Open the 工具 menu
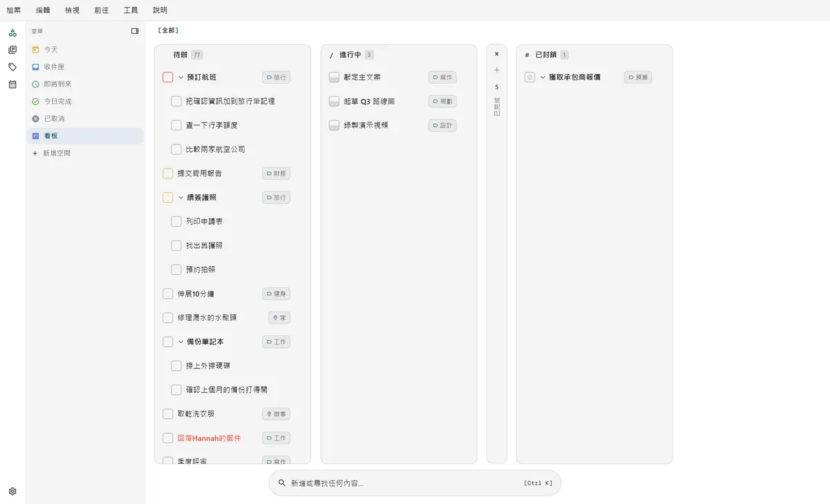Viewport: 830px width, 504px height. pos(131,10)
